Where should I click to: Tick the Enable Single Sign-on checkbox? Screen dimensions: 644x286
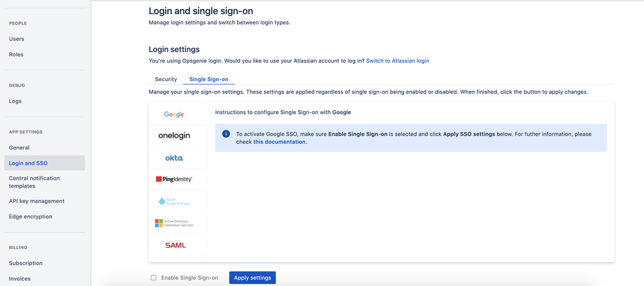coord(153,278)
